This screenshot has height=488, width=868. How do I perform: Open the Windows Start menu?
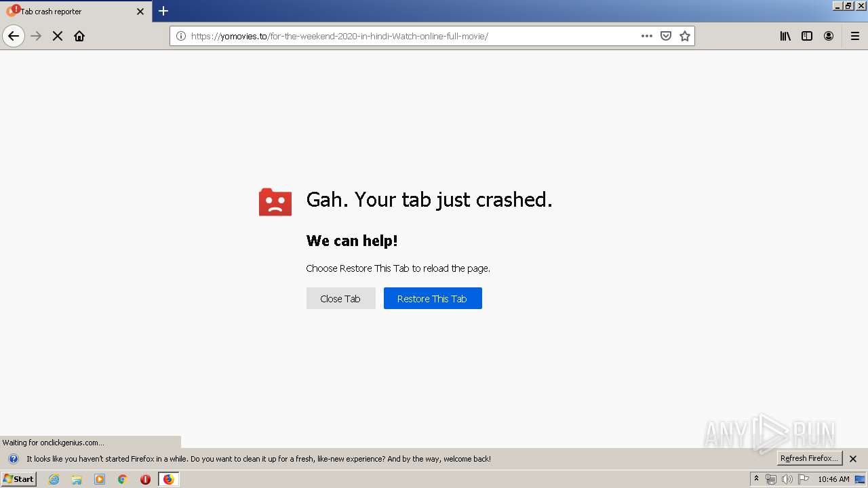tap(19, 479)
